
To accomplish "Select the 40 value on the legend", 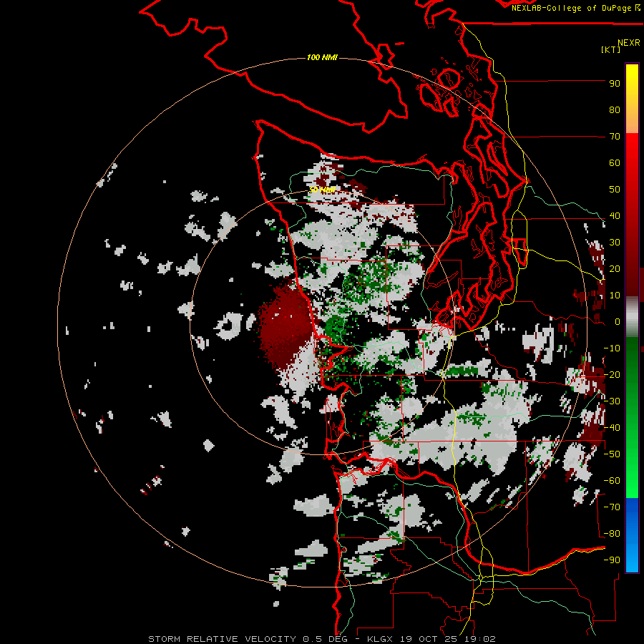I will 615,216.
